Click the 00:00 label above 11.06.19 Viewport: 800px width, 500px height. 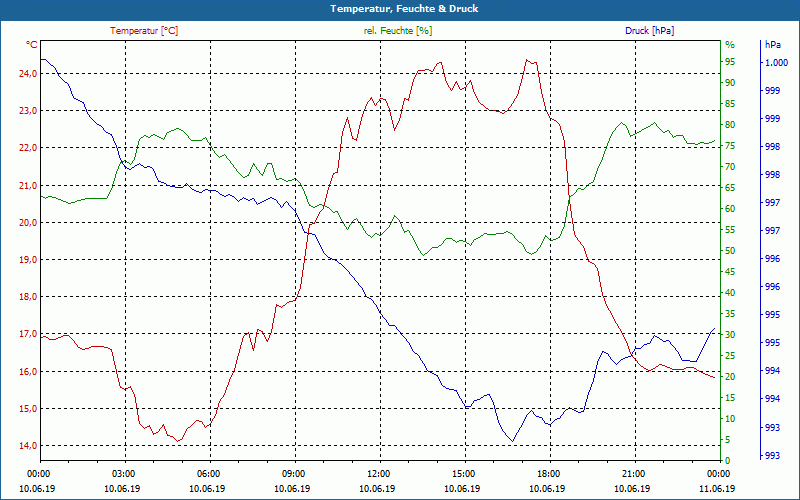pos(718,473)
